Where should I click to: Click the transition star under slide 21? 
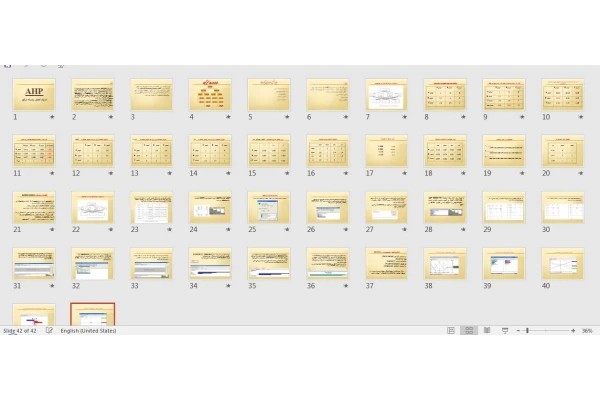point(52,230)
